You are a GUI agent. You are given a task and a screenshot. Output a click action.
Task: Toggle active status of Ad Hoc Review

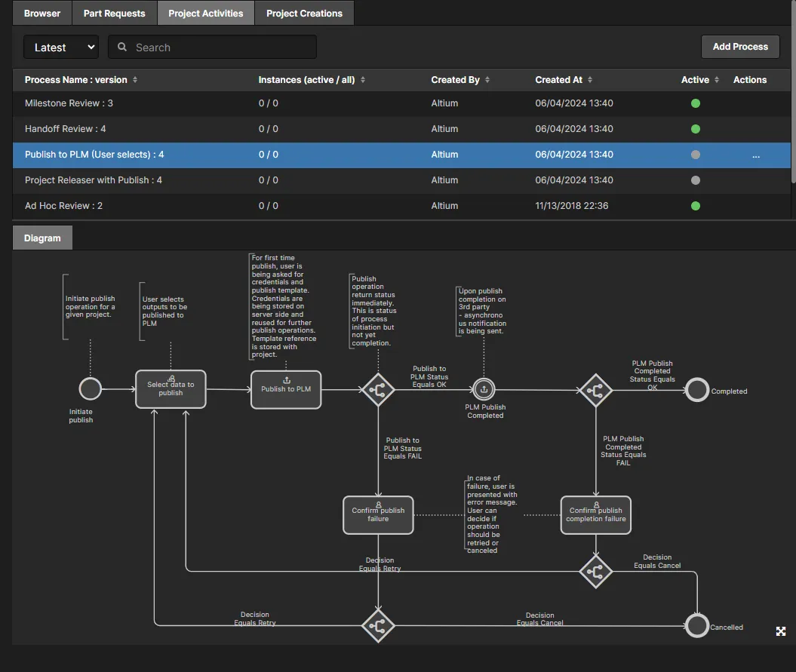click(696, 206)
